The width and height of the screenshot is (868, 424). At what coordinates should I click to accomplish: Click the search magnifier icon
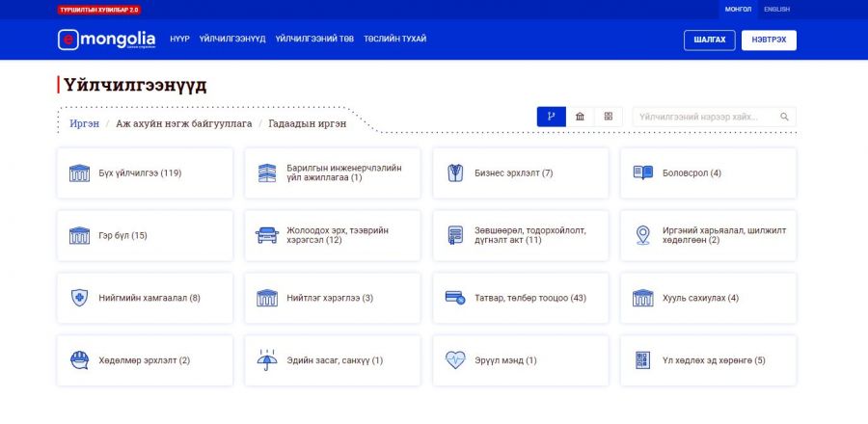point(784,117)
